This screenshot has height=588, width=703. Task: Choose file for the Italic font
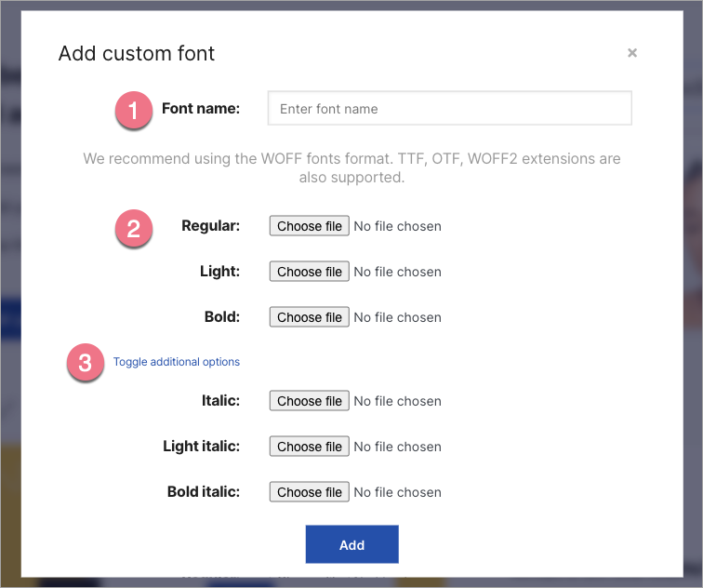(310, 401)
